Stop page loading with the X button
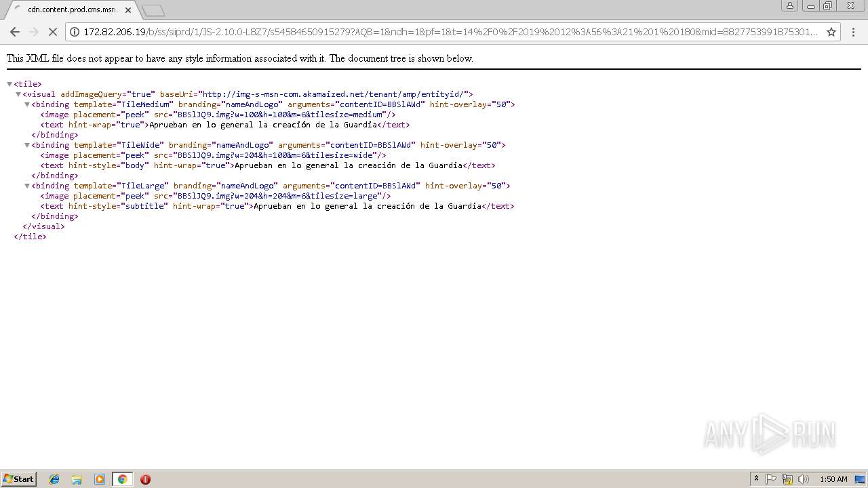 (53, 32)
